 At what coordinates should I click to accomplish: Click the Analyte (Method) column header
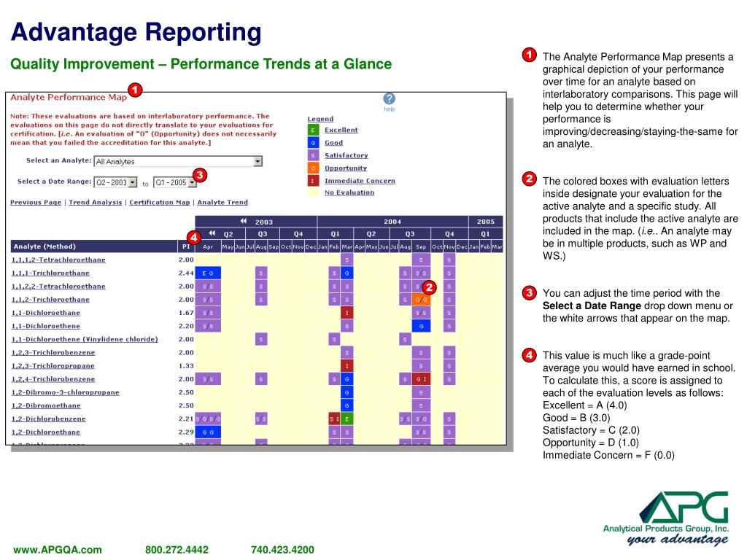point(94,246)
